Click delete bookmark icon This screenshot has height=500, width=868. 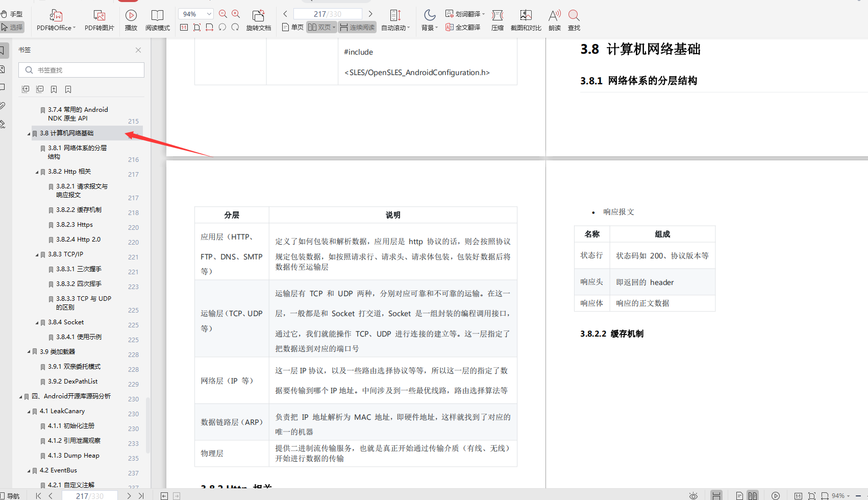[68, 89]
